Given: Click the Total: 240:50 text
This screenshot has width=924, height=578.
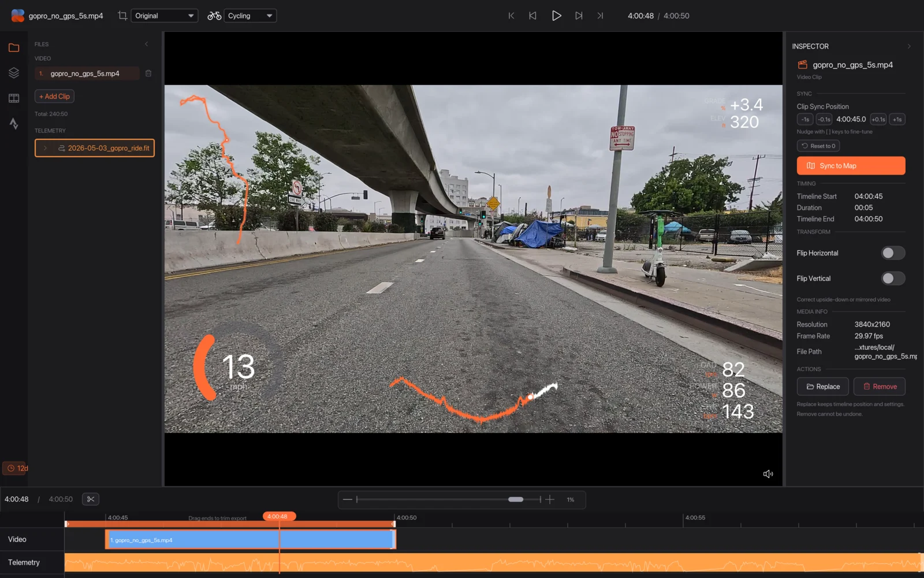Looking at the screenshot, I should (51, 114).
